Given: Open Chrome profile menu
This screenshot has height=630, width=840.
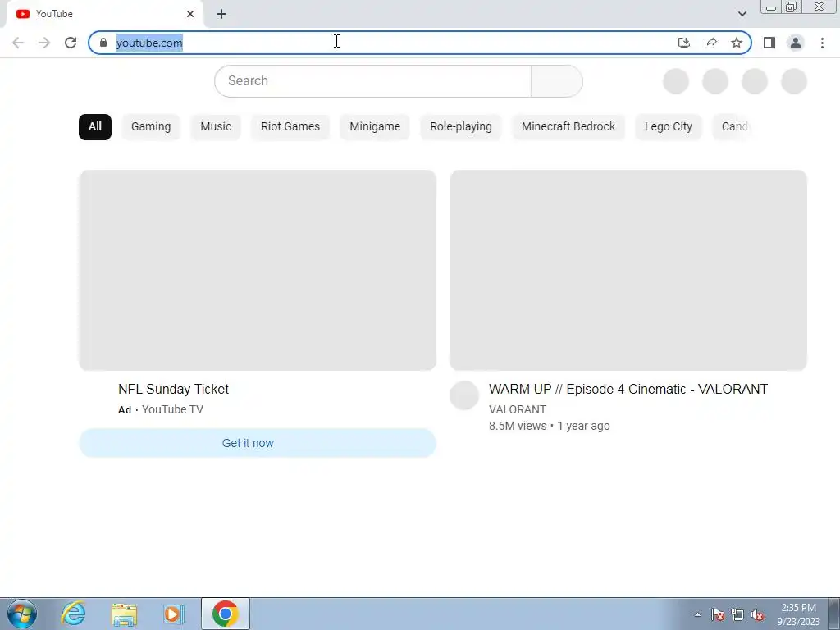Looking at the screenshot, I should click(x=796, y=43).
